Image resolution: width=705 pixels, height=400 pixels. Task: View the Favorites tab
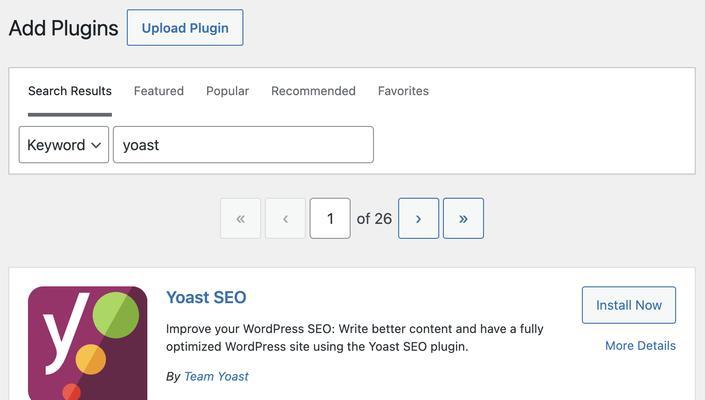(x=403, y=91)
